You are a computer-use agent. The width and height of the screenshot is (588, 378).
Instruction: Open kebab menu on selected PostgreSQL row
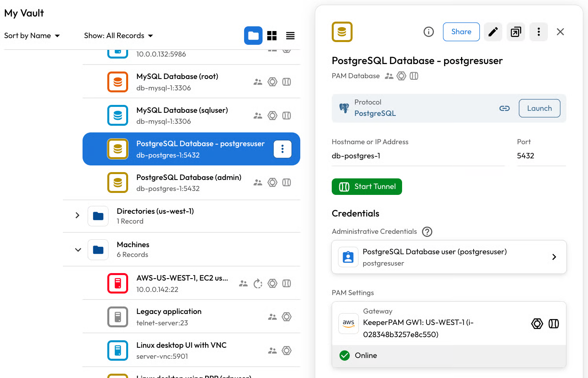click(282, 149)
